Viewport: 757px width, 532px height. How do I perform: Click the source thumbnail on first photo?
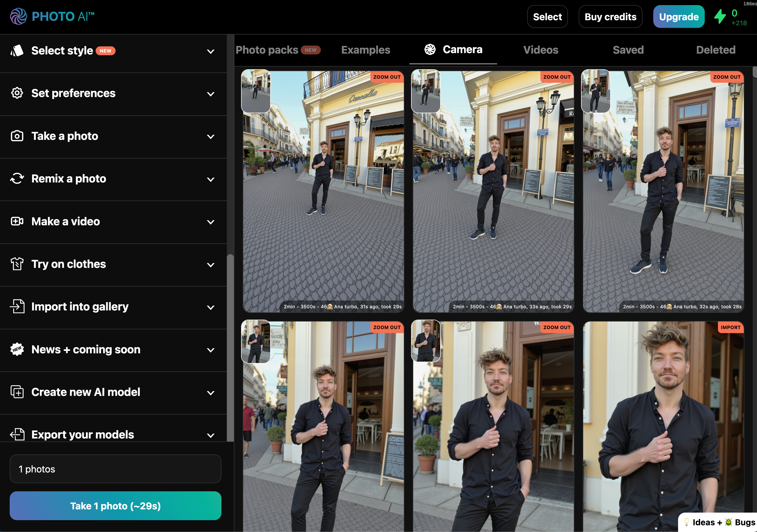tap(255, 91)
